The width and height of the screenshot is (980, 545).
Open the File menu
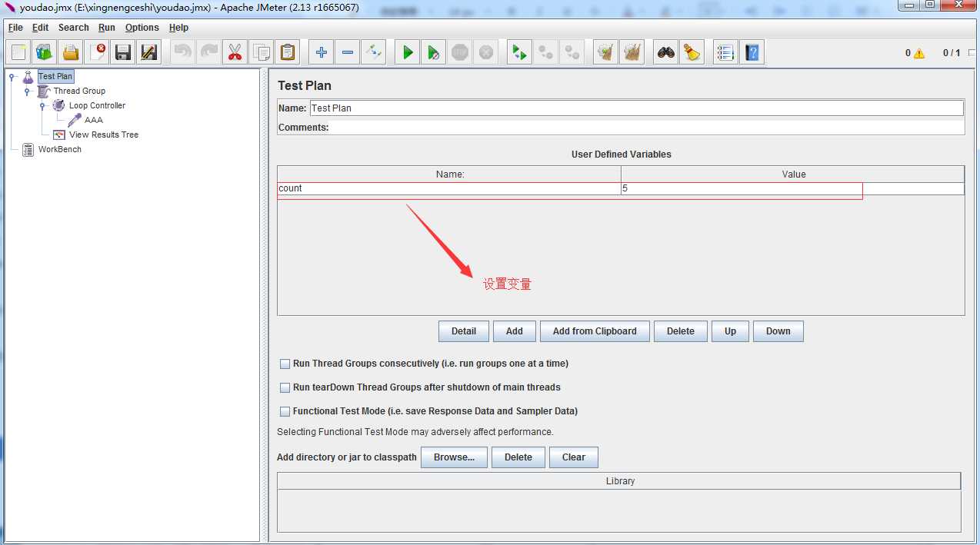point(15,28)
